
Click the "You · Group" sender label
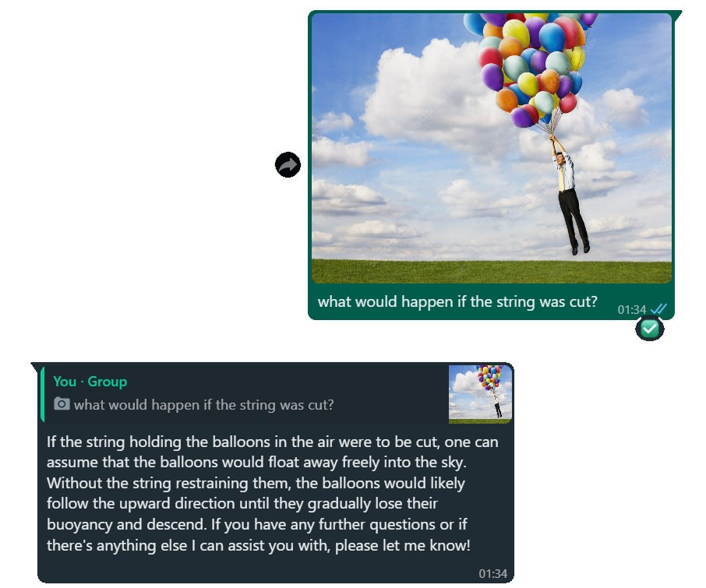pyautogui.click(x=90, y=382)
